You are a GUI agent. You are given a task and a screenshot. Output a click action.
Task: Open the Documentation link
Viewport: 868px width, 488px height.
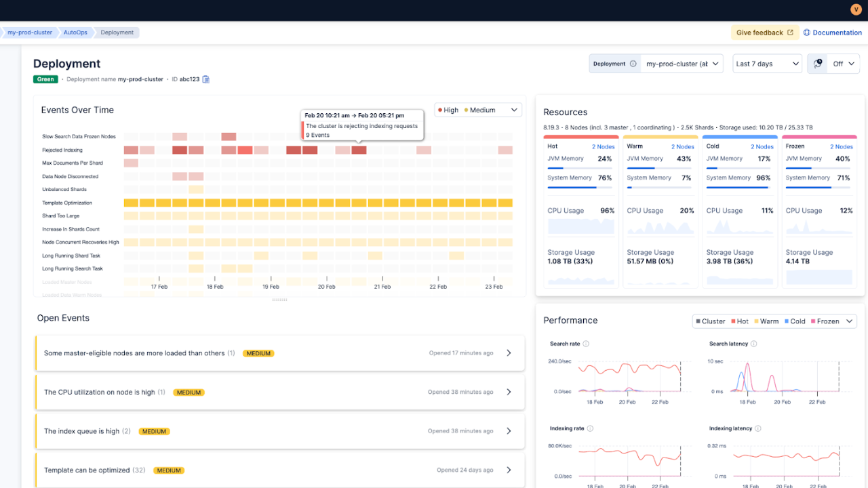[x=833, y=33]
